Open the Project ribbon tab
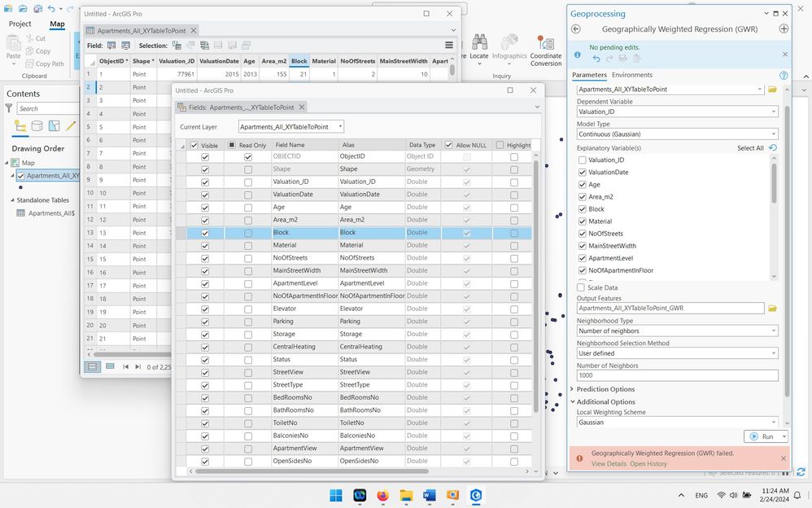 tap(20, 24)
